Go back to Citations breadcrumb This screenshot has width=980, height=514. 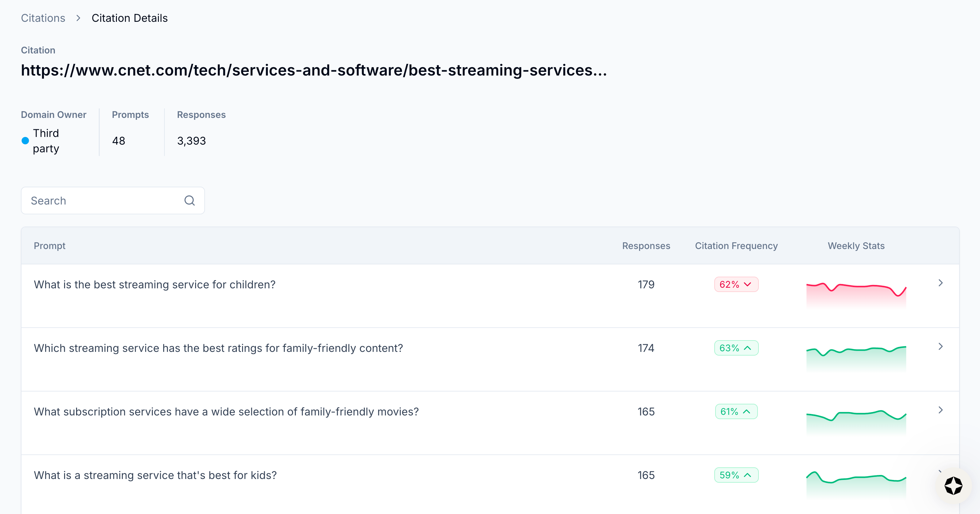43,18
